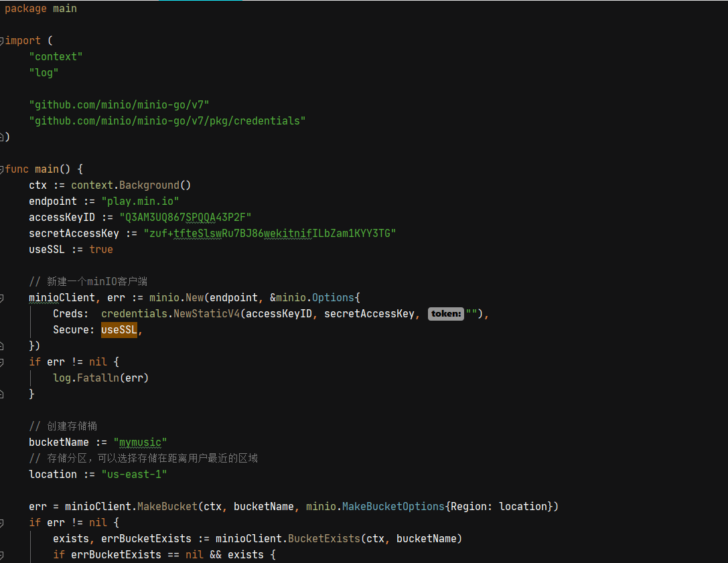Click the log.Fatalln(err) call
This screenshot has width=728, height=563.
click(x=100, y=378)
